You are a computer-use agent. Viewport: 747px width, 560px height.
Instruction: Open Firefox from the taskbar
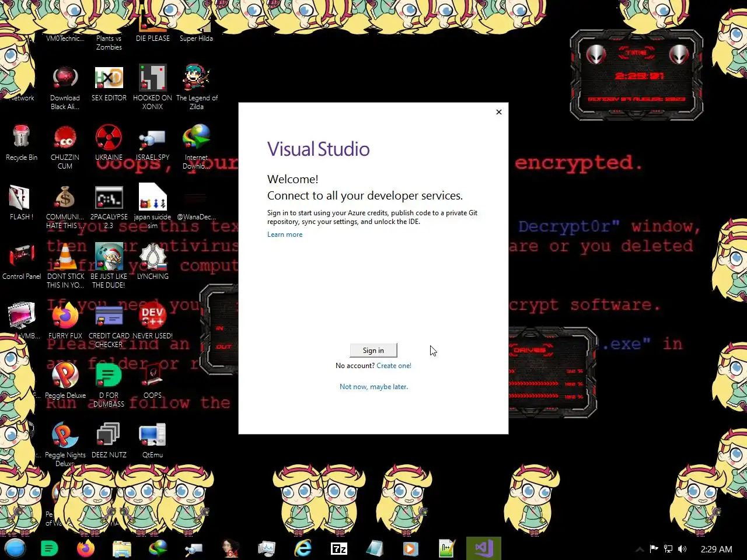point(86,548)
